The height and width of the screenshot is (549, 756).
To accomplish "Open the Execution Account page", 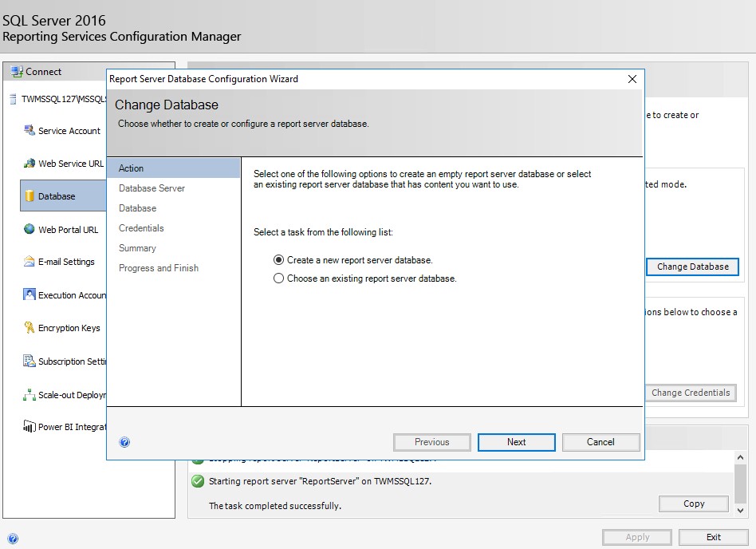I will [x=73, y=294].
